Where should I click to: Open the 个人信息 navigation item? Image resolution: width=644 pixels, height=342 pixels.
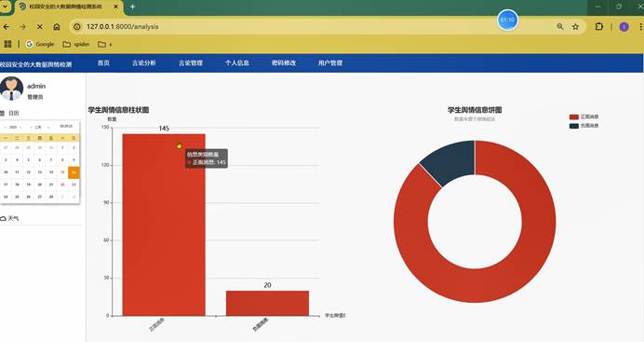237,62
